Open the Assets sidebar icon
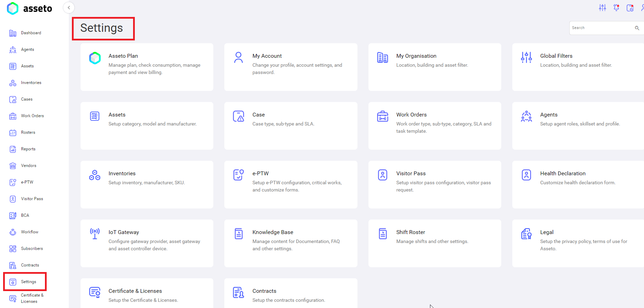 (13, 66)
